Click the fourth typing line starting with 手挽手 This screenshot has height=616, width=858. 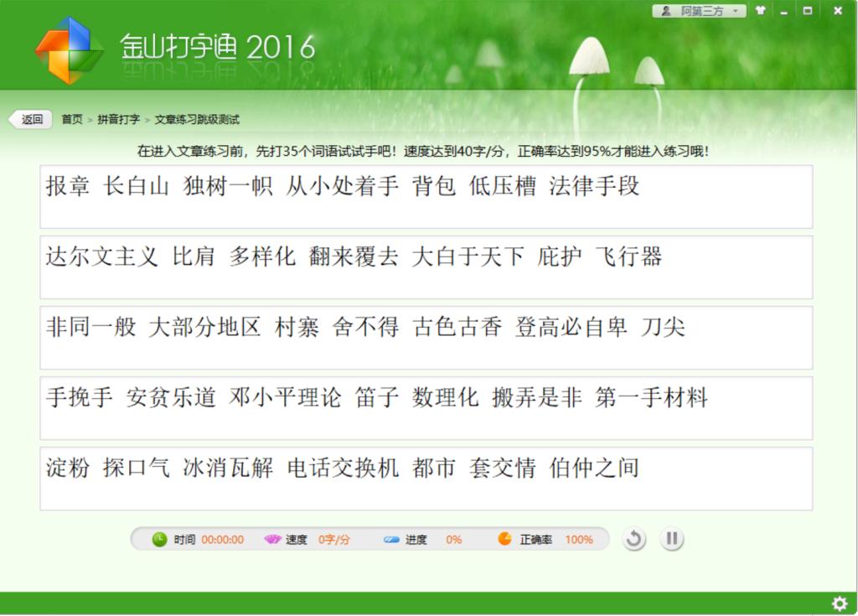[x=426, y=407]
